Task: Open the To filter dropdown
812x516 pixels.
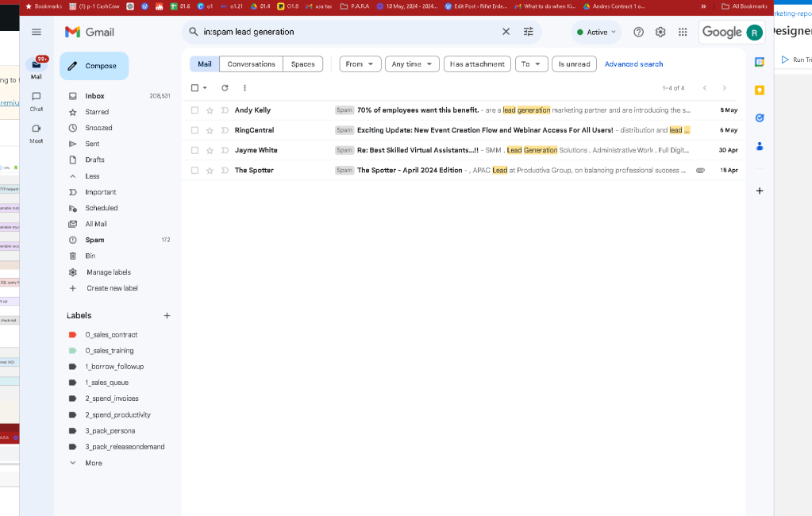Action: pos(531,64)
